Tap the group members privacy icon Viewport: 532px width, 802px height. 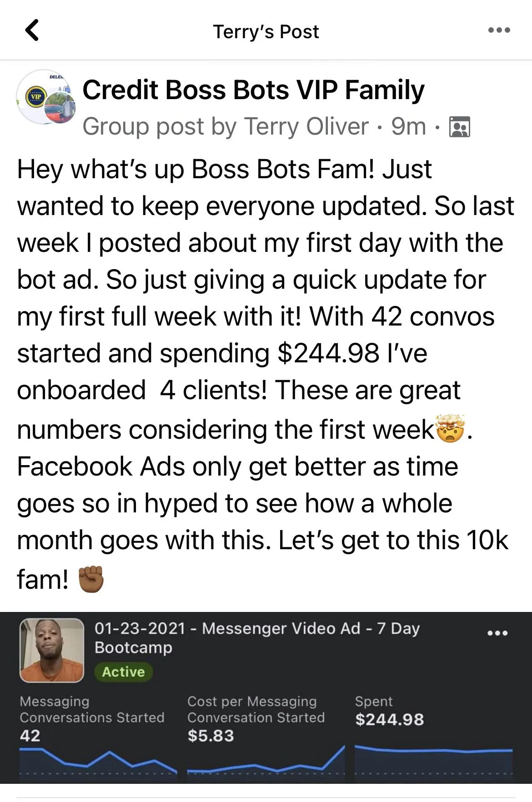459,127
